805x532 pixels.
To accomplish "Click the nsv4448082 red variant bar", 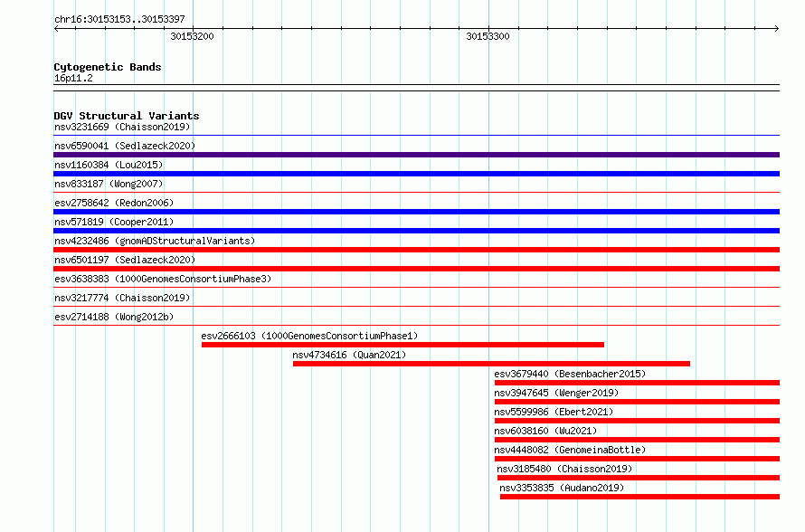I will [637, 459].
